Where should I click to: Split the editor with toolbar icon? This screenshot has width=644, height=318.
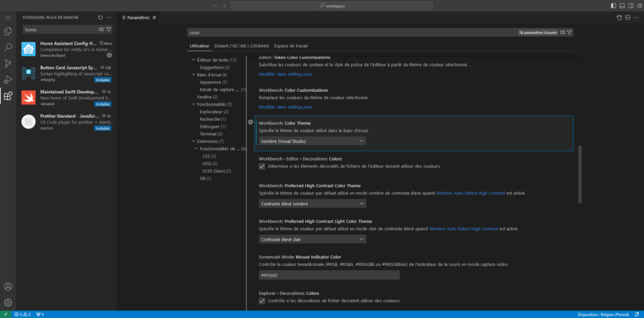click(x=628, y=18)
